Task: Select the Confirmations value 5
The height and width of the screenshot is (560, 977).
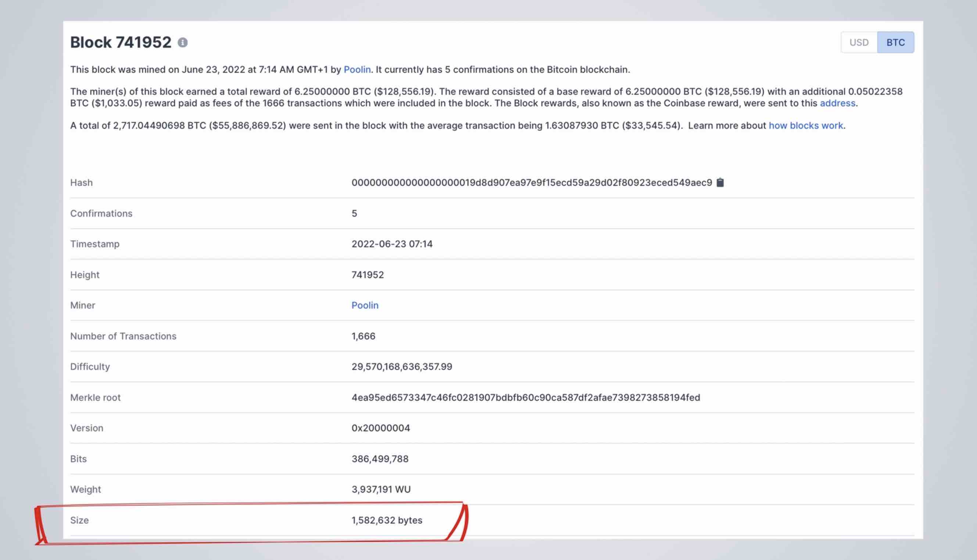Action: coord(354,213)
